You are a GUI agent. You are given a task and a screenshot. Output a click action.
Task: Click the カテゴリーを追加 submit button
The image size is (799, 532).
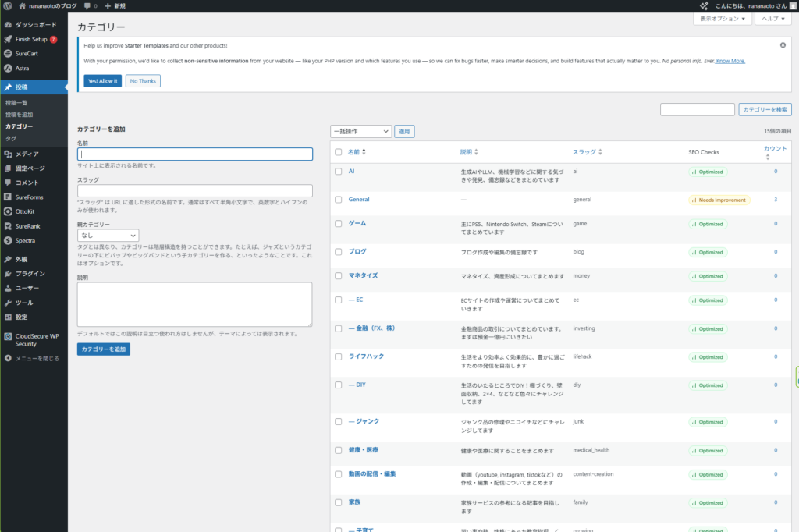[104, 349]
